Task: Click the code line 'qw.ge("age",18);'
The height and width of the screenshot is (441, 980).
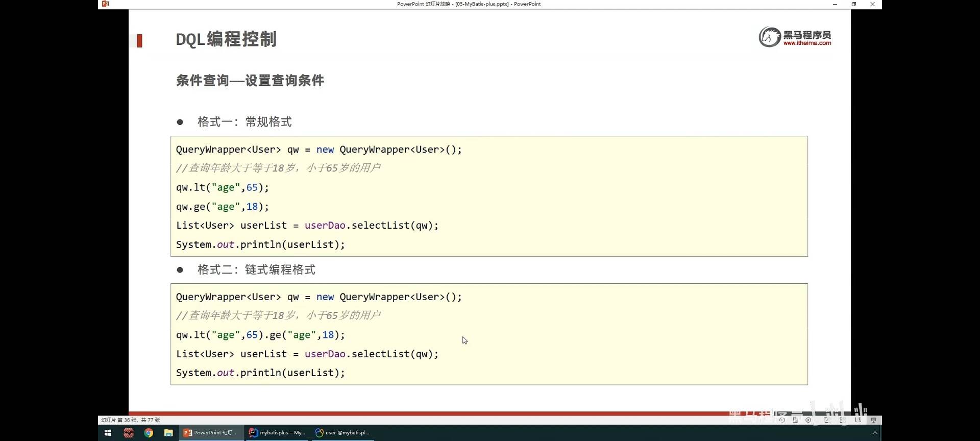Action: [222, 207]
